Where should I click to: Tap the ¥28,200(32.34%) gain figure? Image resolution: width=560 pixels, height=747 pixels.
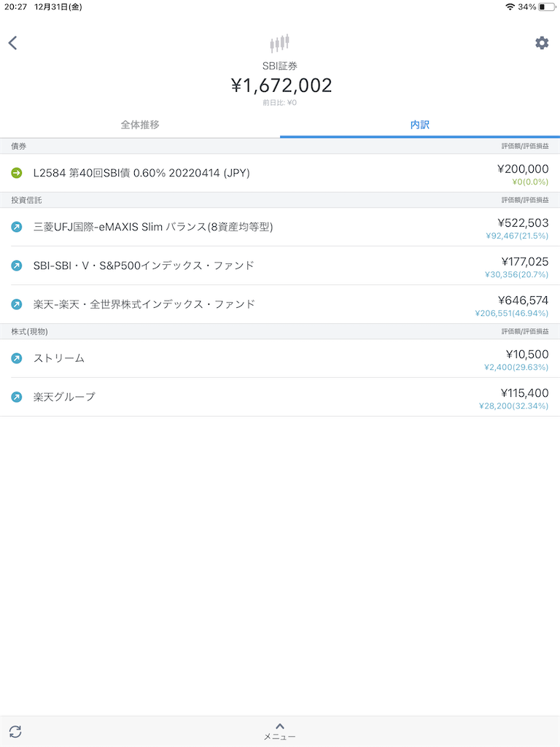coord(513,406)
